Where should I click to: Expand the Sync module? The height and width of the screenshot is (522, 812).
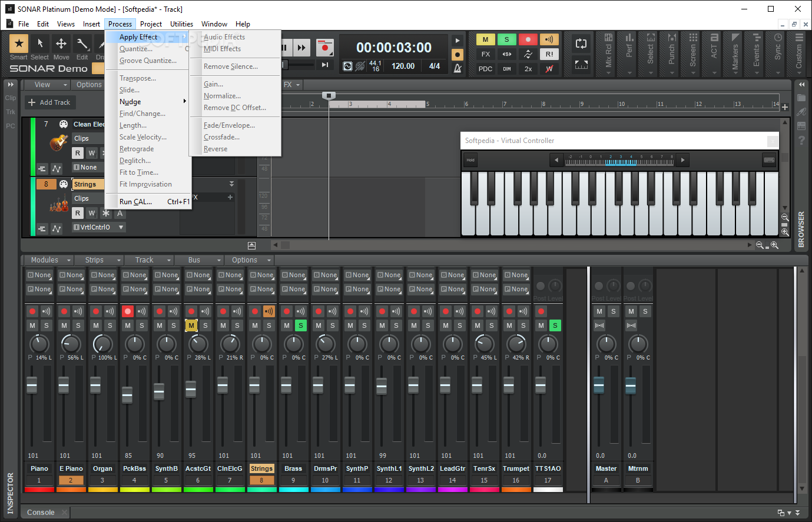[778, 54]
